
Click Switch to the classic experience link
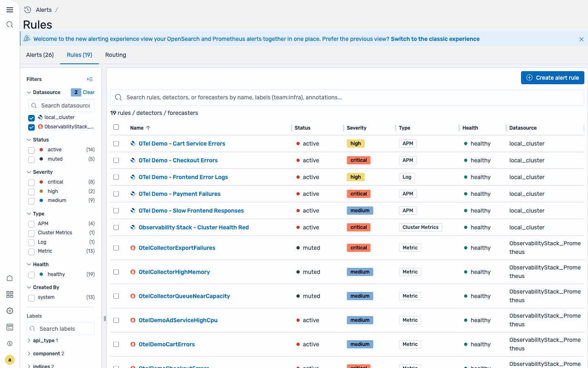click(435, 39)
